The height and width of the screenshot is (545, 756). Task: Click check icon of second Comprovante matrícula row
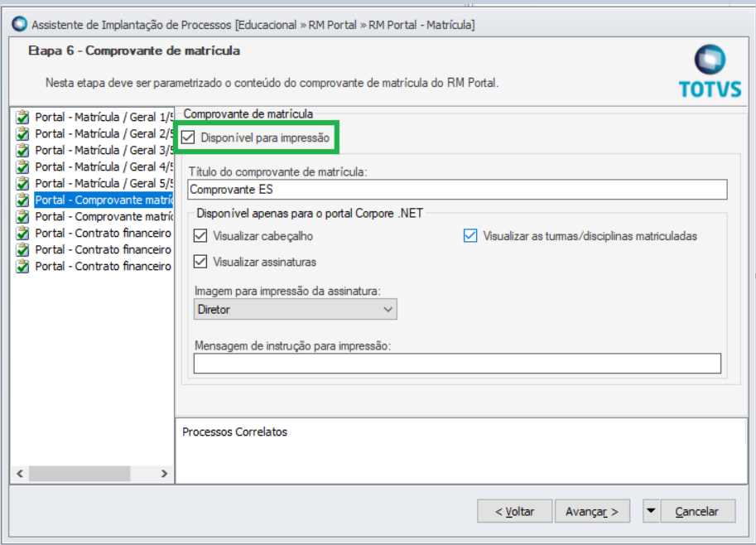pyautogui.click(x=22, y=216)
